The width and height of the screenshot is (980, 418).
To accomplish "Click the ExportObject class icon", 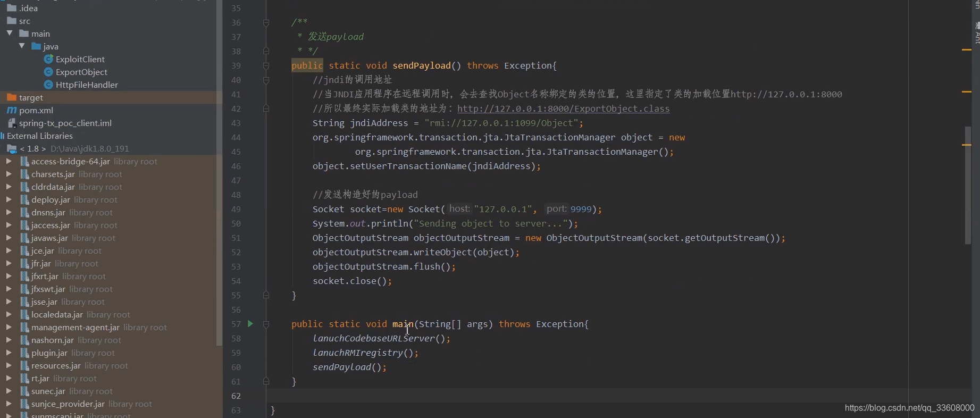I will 48,72.
